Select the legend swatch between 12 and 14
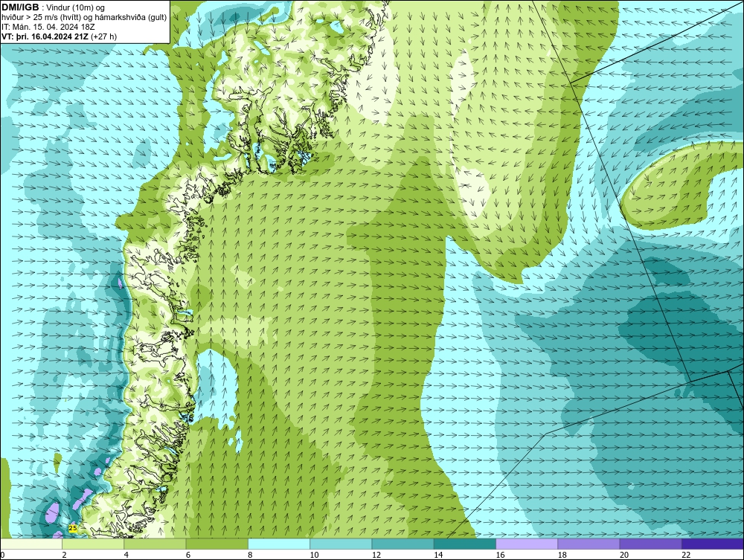This screenshot has width=744, height=560. [x=403, y=544]
